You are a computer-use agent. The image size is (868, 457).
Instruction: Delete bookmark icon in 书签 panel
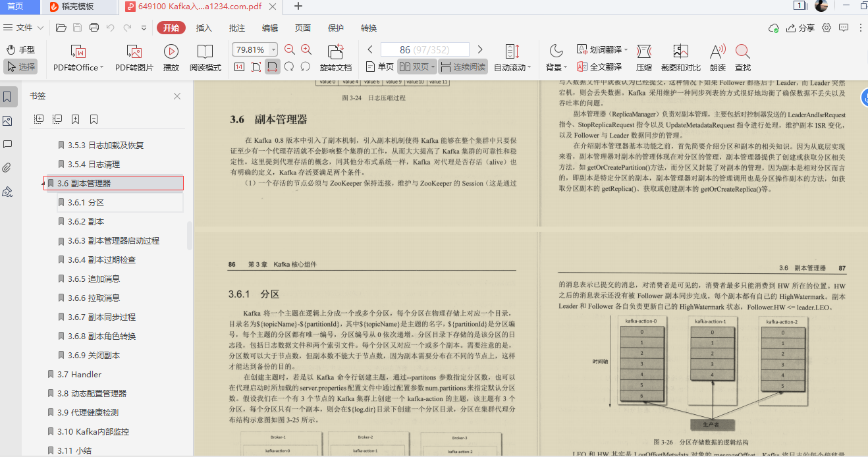[94, 119]
